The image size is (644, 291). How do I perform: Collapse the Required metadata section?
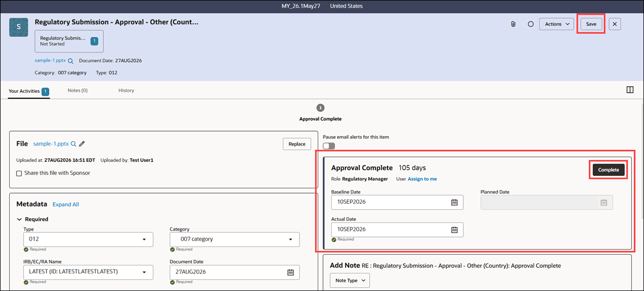tap(20, 219)
